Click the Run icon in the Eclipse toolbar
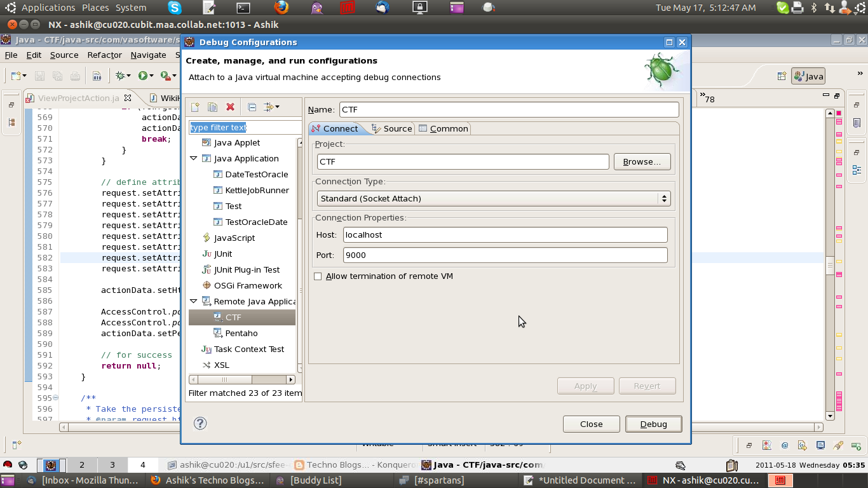Image resolution: width=868 pixels, height=488 pixels. (x=144, y=75)
